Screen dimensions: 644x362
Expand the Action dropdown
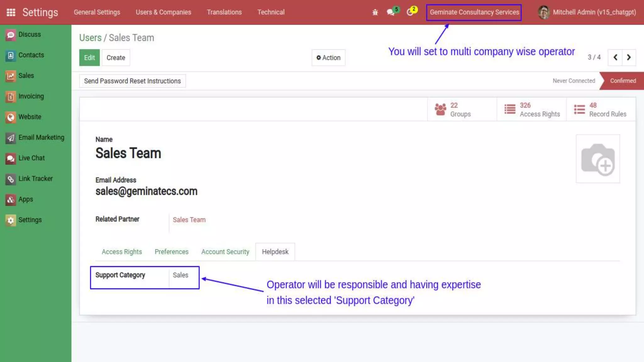328,58
